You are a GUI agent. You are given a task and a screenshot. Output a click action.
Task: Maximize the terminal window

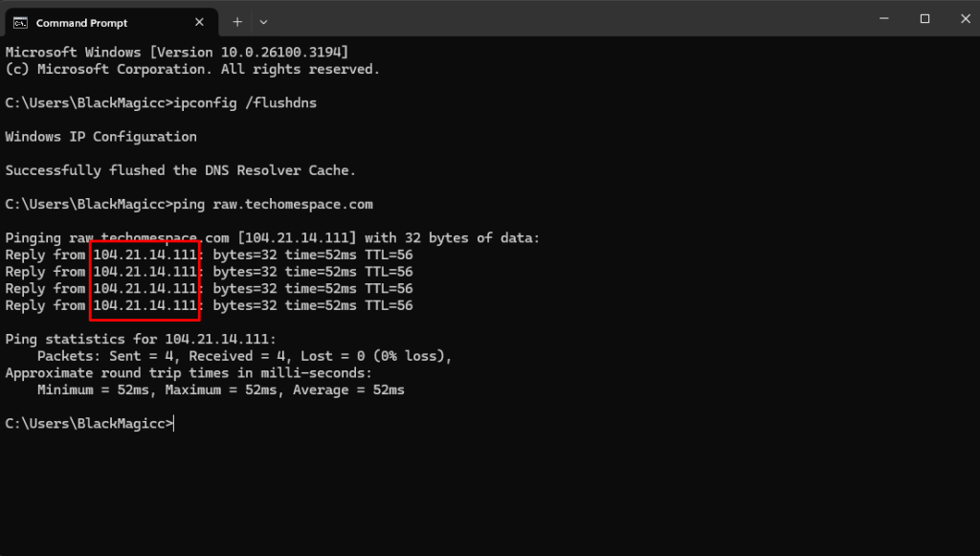click(x=925, y=19)
